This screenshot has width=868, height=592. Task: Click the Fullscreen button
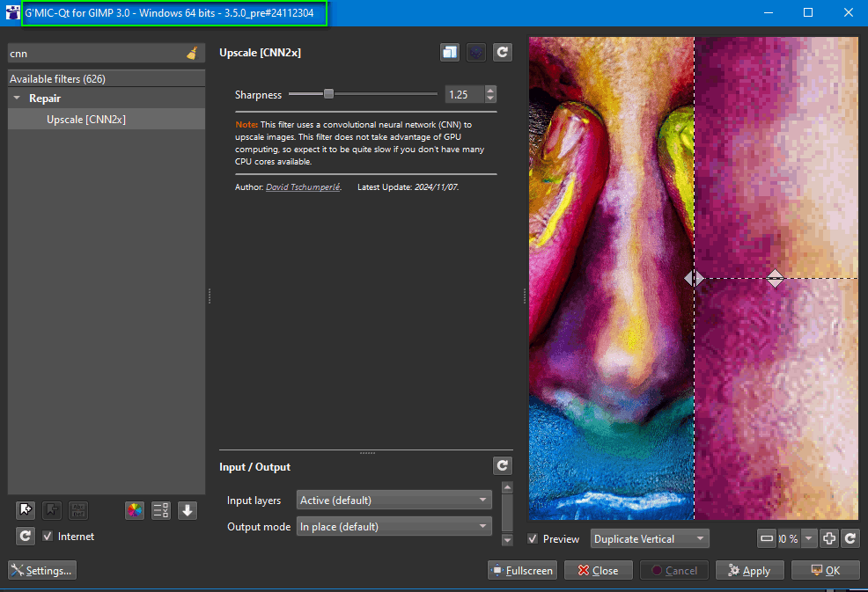coord(523,570)
